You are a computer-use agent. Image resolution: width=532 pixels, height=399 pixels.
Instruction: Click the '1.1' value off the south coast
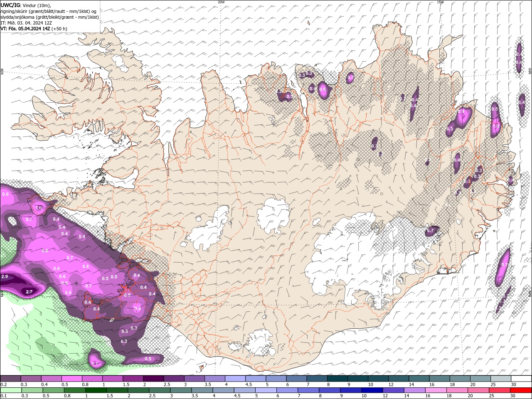95,364
